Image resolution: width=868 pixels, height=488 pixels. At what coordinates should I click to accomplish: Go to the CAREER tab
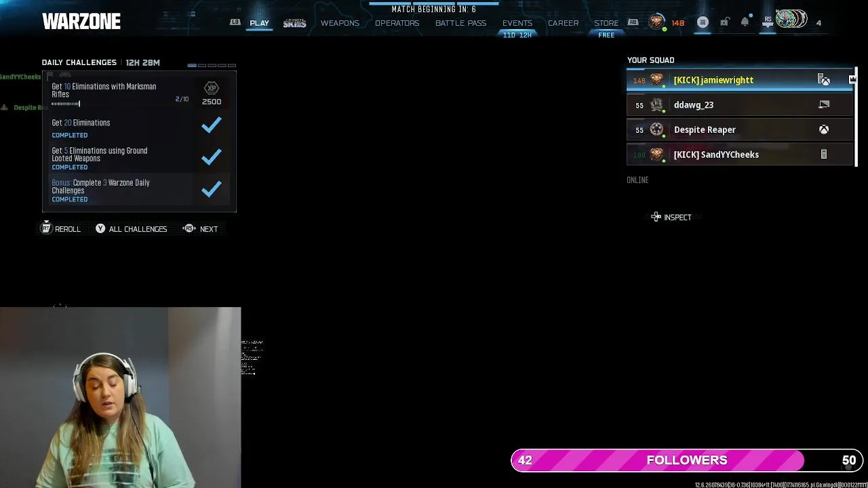click(563, 23)
